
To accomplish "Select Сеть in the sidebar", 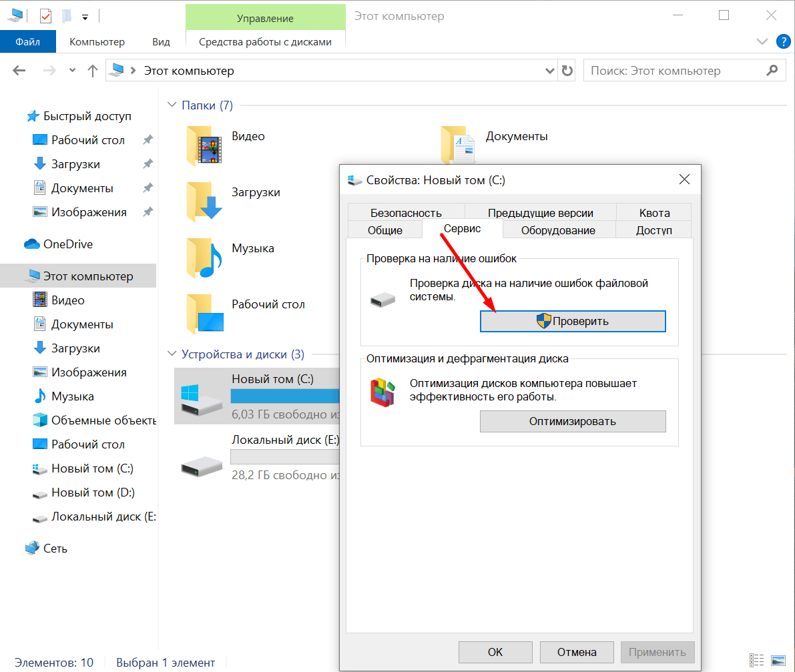I will point(46,549).
